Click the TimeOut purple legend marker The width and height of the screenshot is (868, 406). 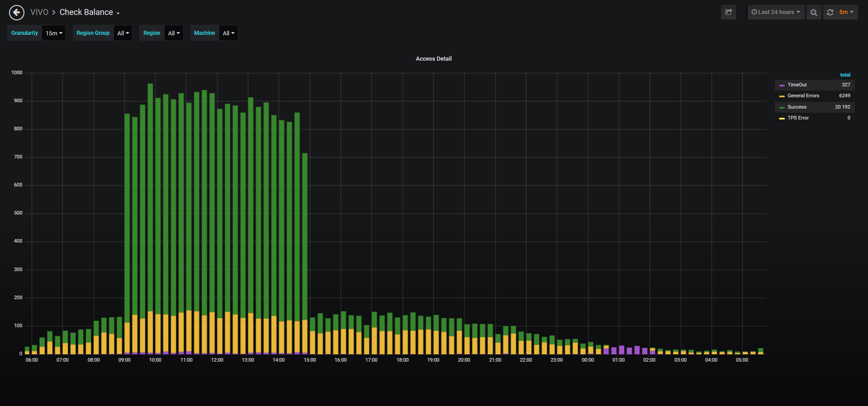[x=782, y=85]
